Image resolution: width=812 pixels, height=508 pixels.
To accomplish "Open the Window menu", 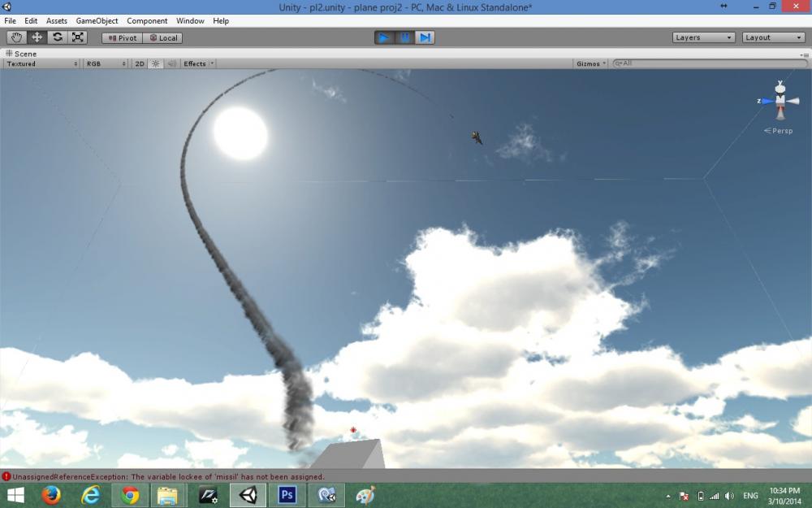I will (190, 21).
